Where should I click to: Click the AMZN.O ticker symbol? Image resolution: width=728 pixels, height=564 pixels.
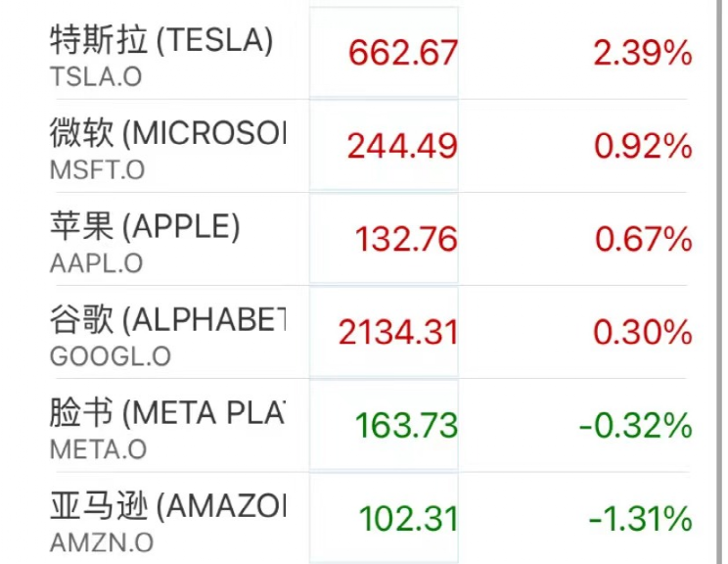point(99,541)
